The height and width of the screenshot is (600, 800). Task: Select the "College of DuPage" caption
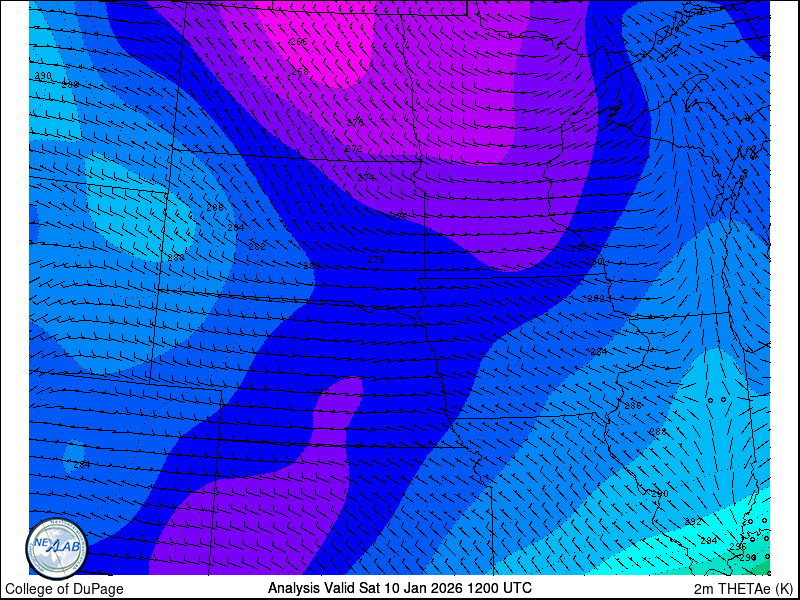click(64, 589)
